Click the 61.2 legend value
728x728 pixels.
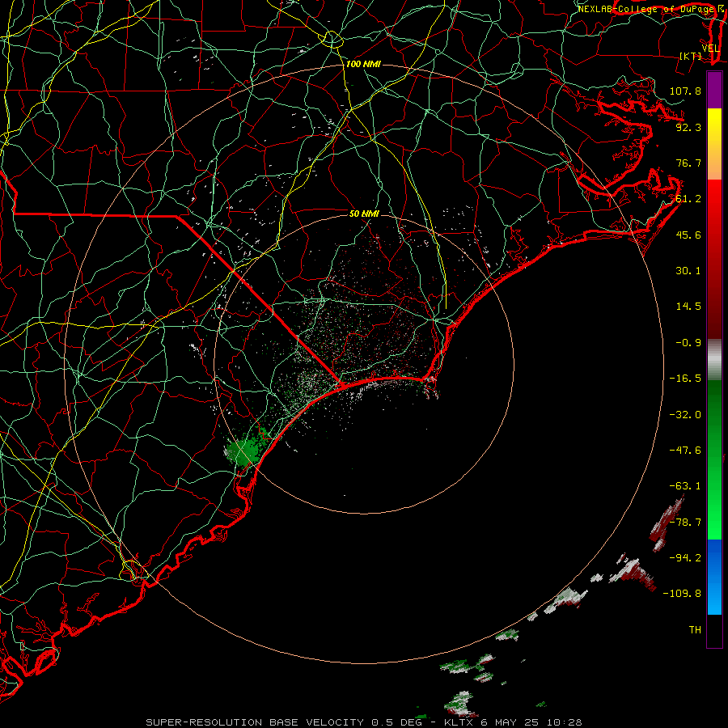(x=688, y=199)
